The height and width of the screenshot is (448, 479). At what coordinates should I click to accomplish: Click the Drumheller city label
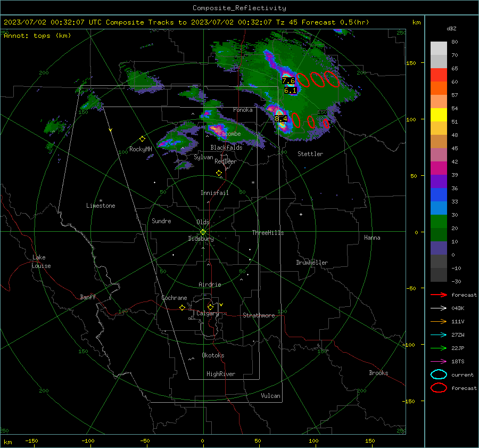pos(312,263)
